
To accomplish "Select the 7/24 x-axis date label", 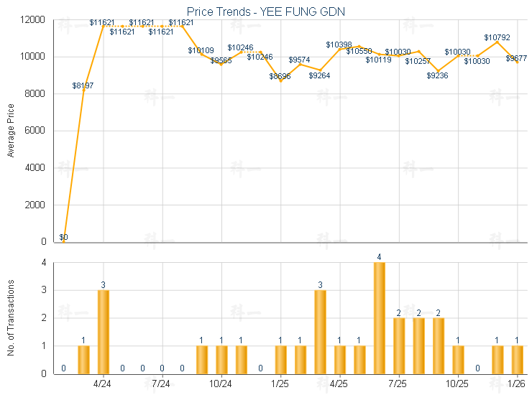I will pos(162,384).
